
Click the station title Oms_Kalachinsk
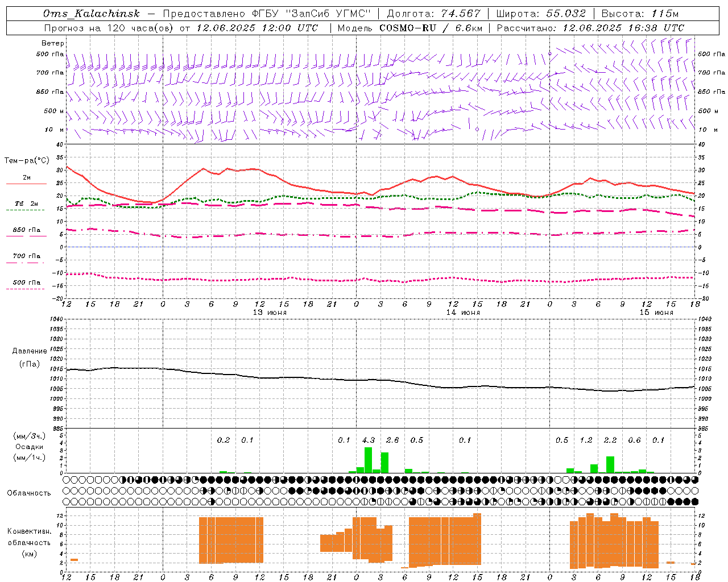click(92, 14)
